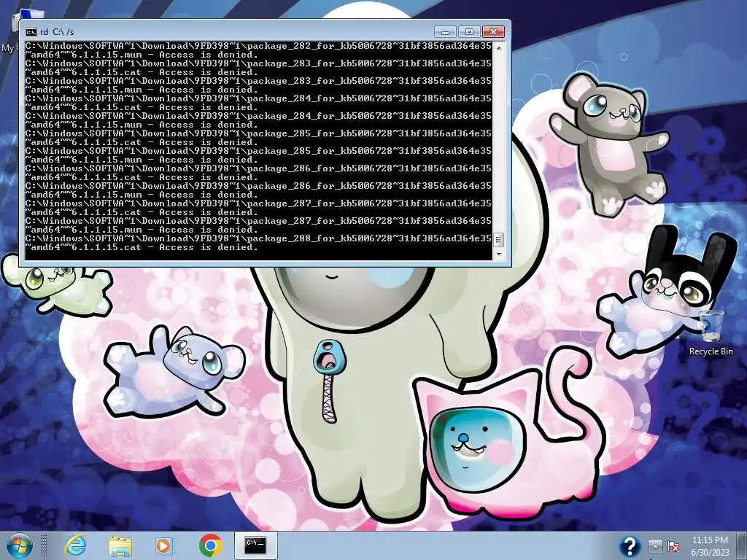Click the console scrollbar thumb

pyautogui.click(x=499, y=239)
